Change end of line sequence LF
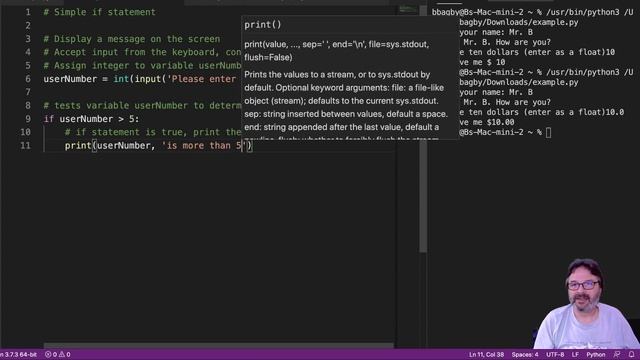This screenshot has width=640, height=360. point(575,354)
